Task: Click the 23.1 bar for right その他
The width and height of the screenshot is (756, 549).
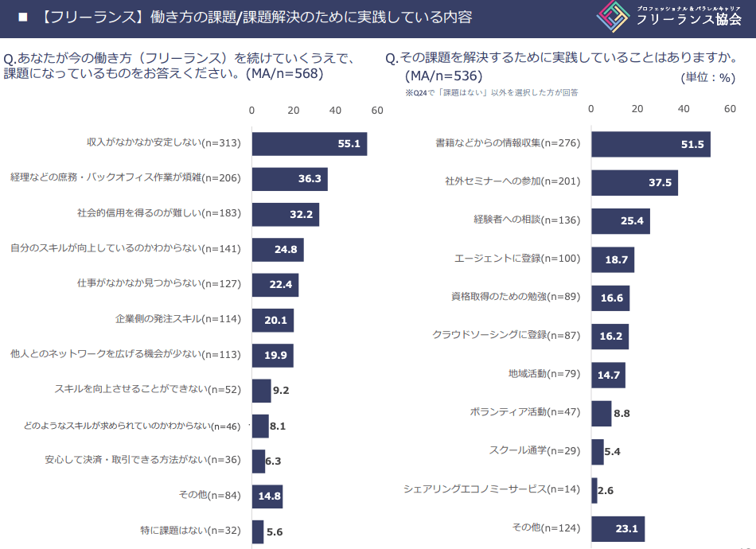Action: [618, 528]
